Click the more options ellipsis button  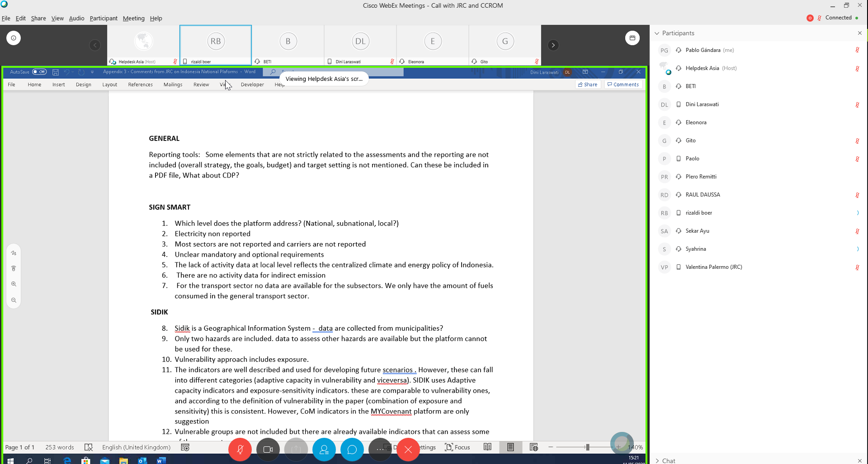click(x=380, y=450)
